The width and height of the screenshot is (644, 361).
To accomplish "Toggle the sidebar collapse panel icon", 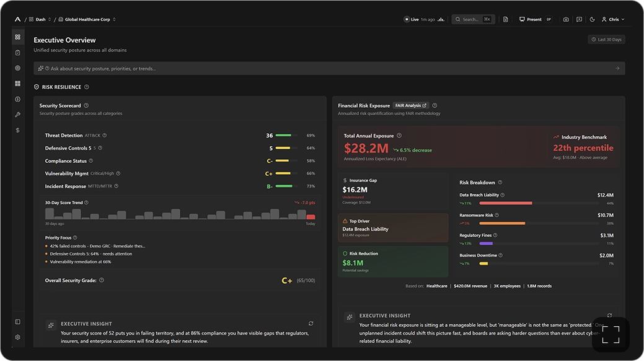I will coord(17,322).
